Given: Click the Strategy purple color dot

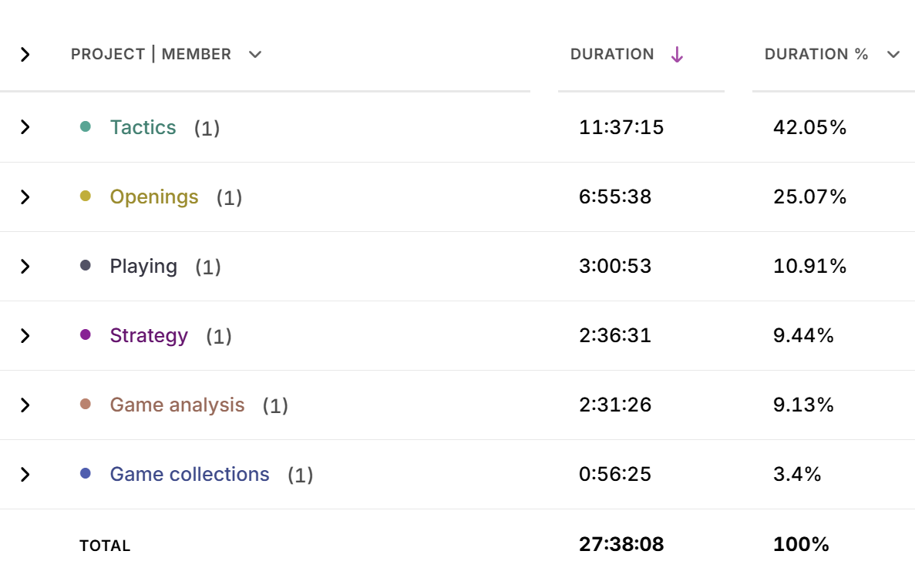Looking at the screenshot, I should 86,334.
